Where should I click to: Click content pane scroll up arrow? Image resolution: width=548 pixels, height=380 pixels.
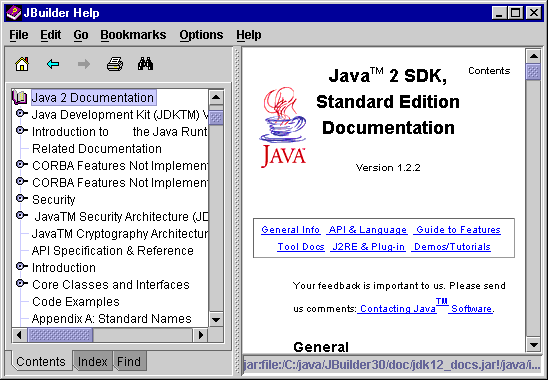[533, 56]
